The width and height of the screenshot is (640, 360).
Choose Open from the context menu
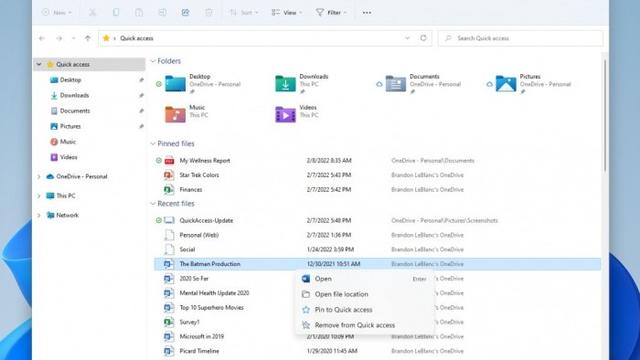[364, 279]
